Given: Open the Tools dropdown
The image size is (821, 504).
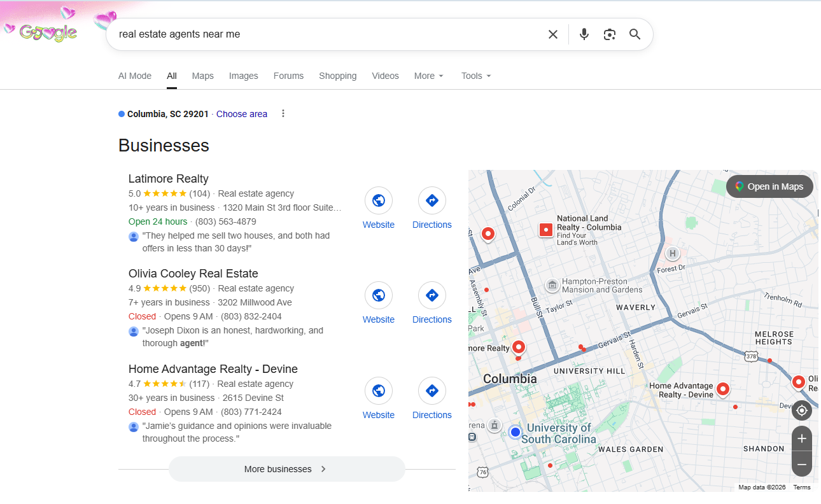Looking at the screenshot, I should click(477, 76).
